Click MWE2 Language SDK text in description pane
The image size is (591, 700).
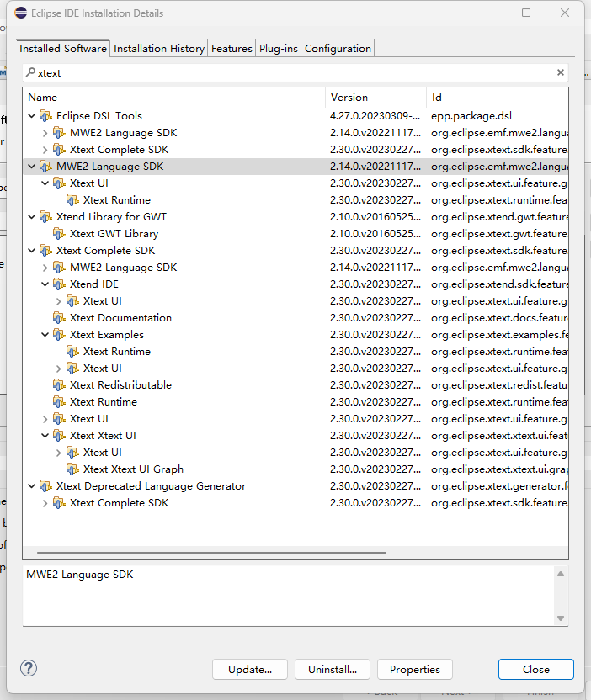79,575
